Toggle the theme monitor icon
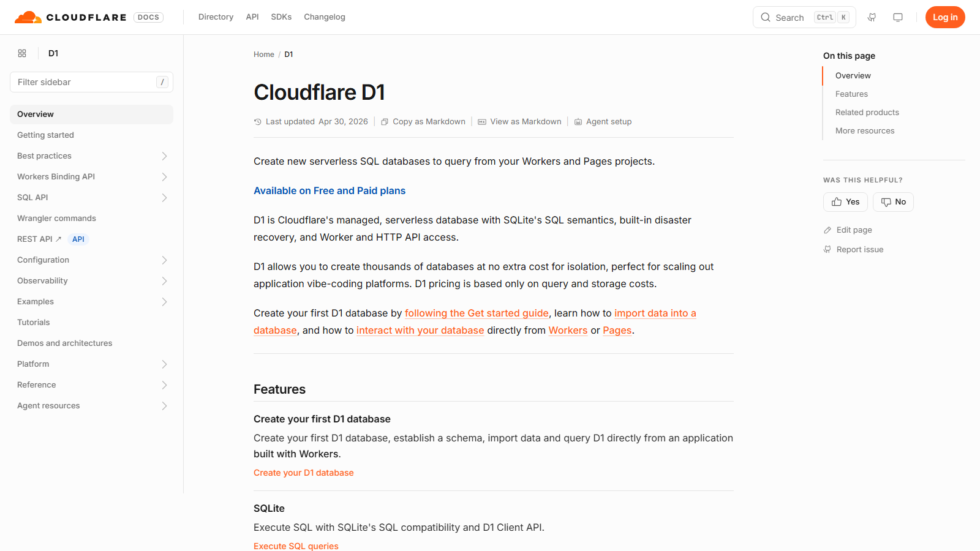This screenshot has height=551, width=980. 898,17
